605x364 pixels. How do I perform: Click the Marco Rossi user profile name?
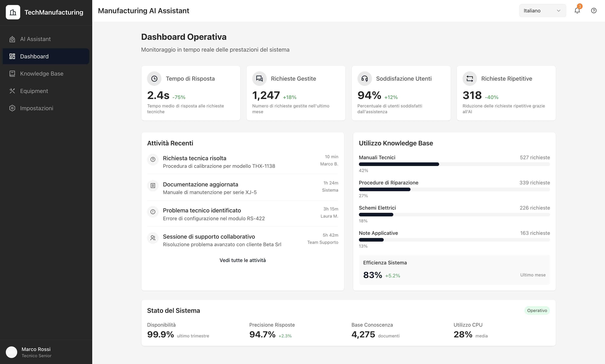tap(36, 349)
